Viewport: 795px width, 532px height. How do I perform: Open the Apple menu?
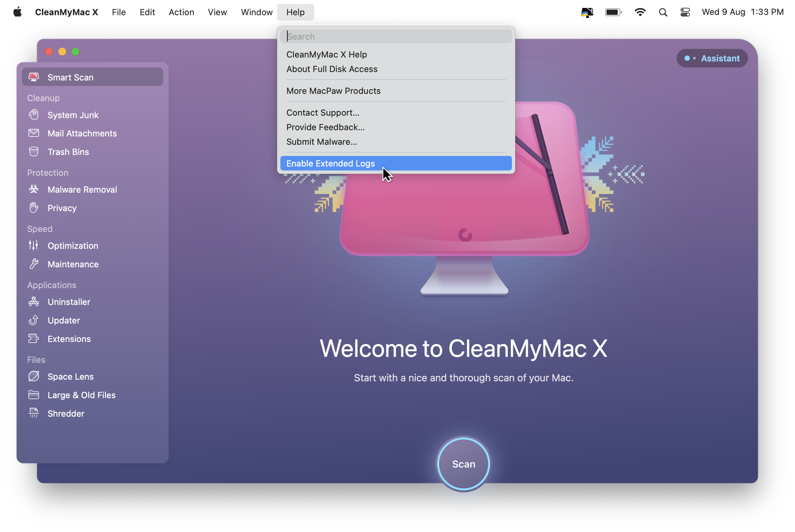[18, 12]
